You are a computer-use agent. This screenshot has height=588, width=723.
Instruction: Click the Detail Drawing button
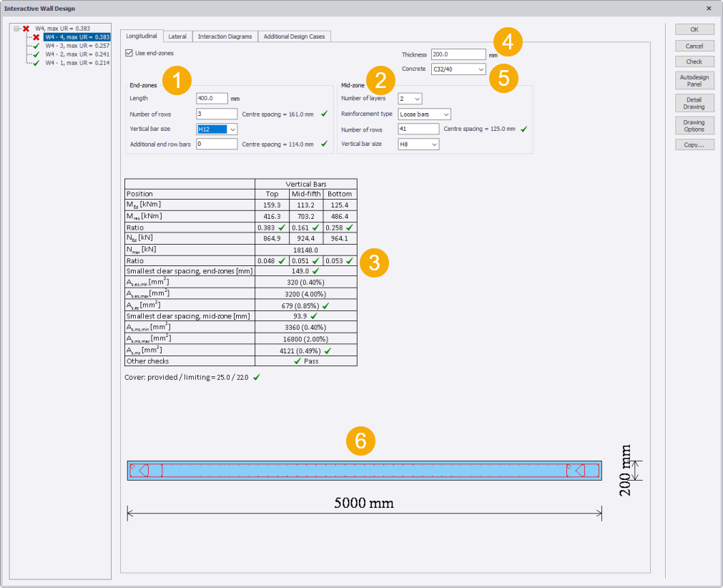pyautogui.click(x=694, y=103)
